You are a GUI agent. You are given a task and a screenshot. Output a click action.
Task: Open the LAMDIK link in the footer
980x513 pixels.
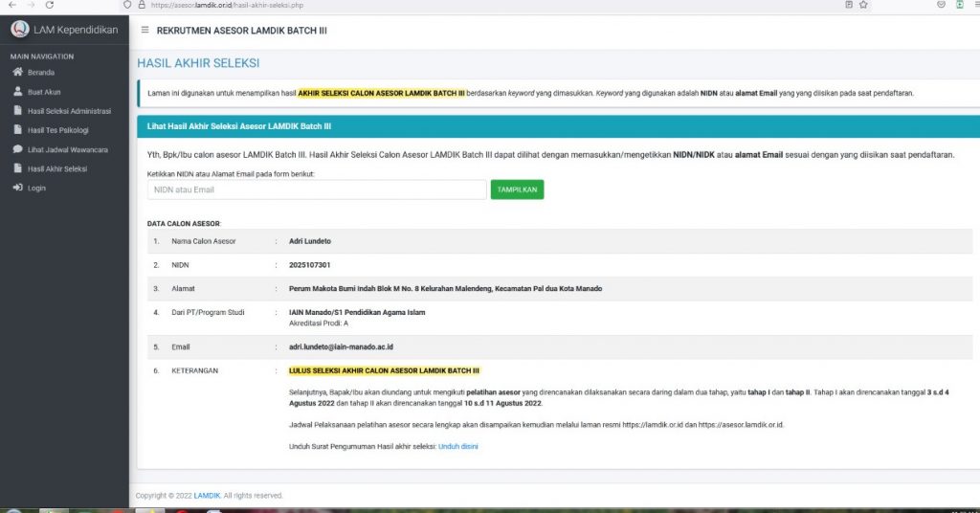coord(208,496)
